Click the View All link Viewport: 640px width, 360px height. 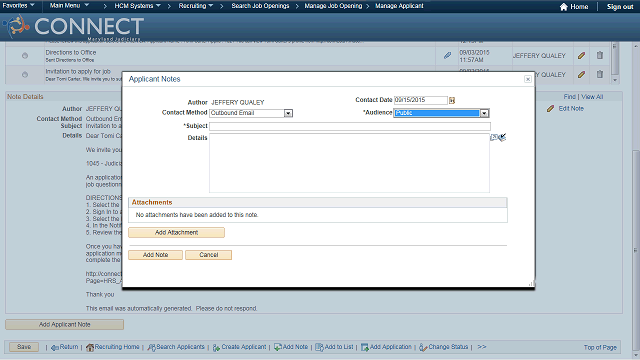pos(592,97)
